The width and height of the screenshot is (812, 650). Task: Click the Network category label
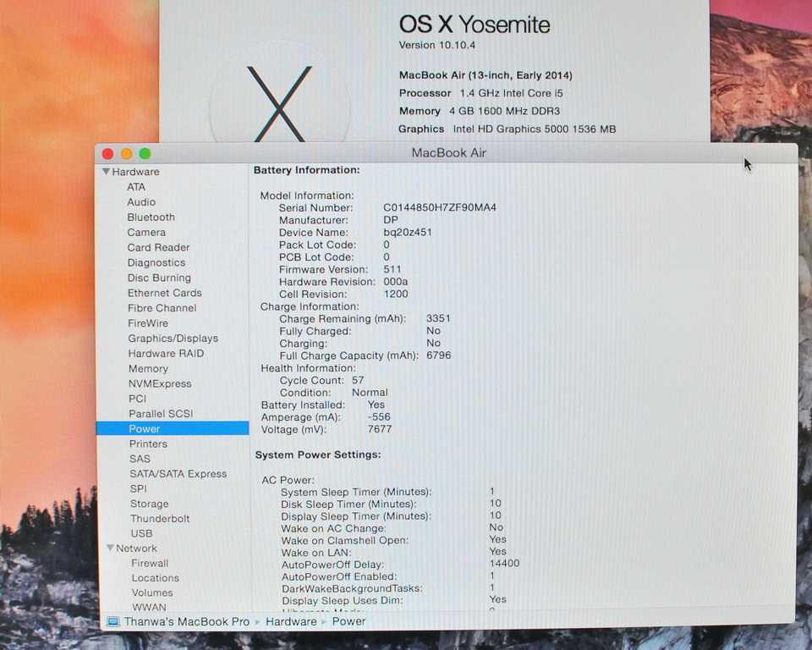coord(136,548)
